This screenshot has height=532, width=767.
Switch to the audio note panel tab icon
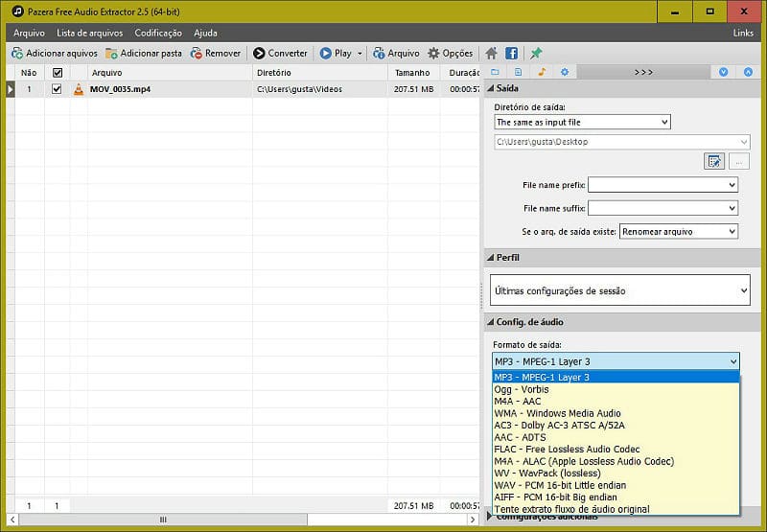tap(542, 72)
